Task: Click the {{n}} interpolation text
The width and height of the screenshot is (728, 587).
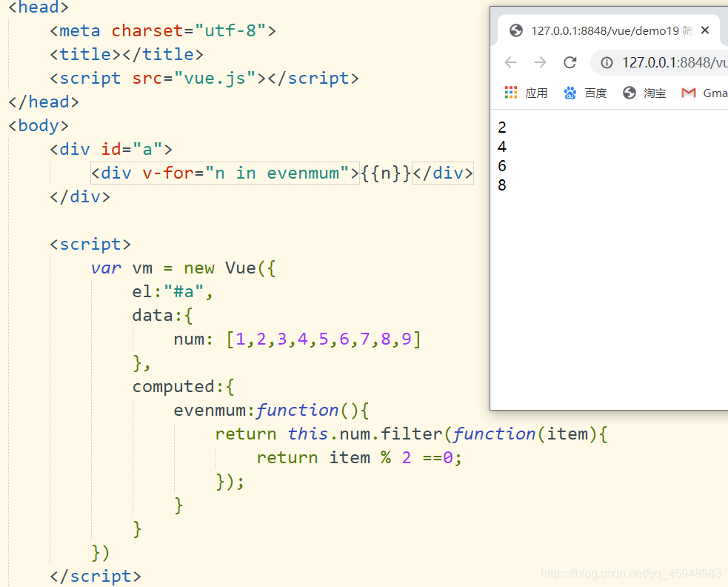Action: [386, 173]
